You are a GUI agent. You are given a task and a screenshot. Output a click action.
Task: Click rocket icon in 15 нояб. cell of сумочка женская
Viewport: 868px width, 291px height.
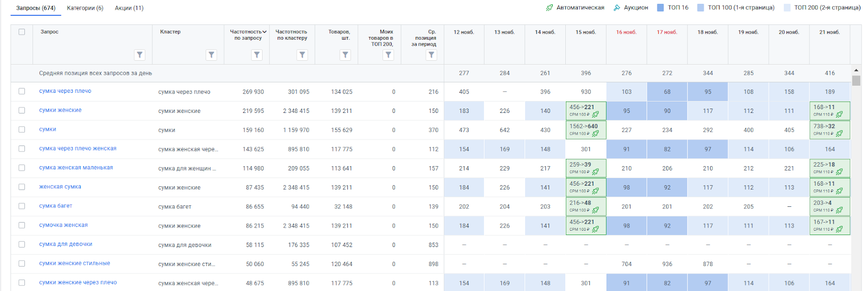pyautogui.click(x=595, y=230)
